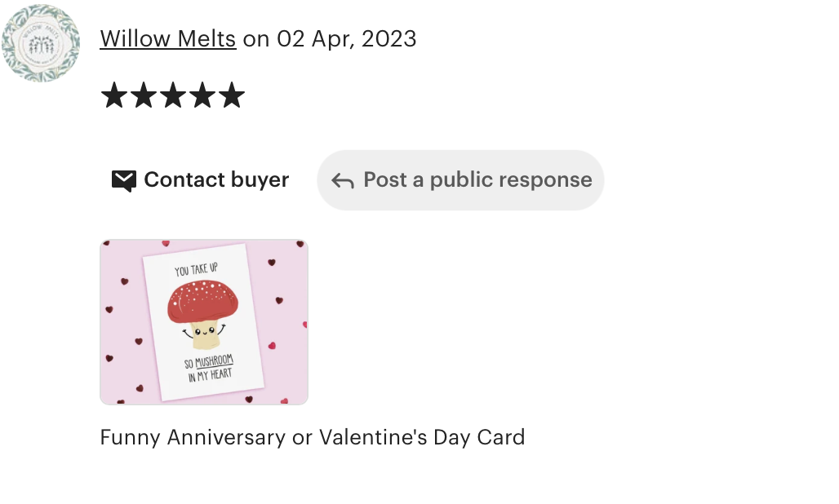Click the third star in the rating
Screen dimensions: 839x504
[173, 95]
